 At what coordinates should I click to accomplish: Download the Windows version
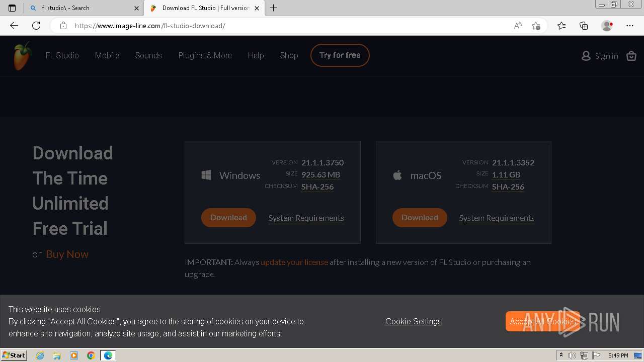click(x=228, y=218)
